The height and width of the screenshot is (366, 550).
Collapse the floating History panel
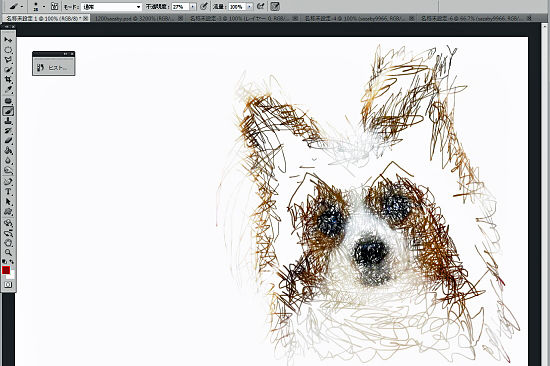67,54
